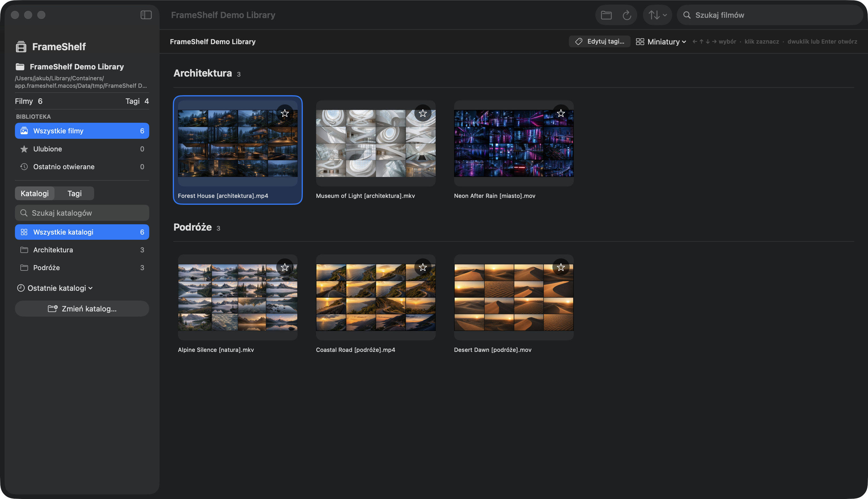
Task: Select the Forest House thumbnail
Action: [238, 143]
